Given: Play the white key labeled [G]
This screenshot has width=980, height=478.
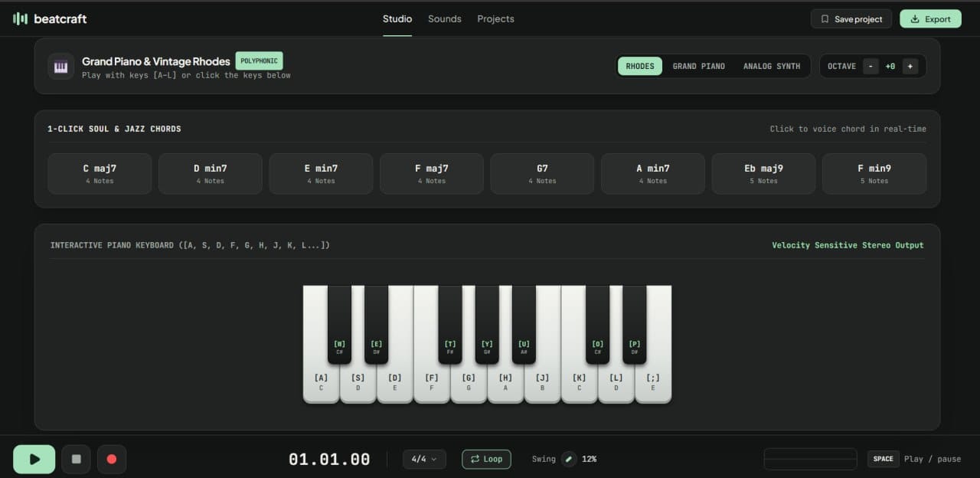Looking at the screenshot, I should [469, 381].
